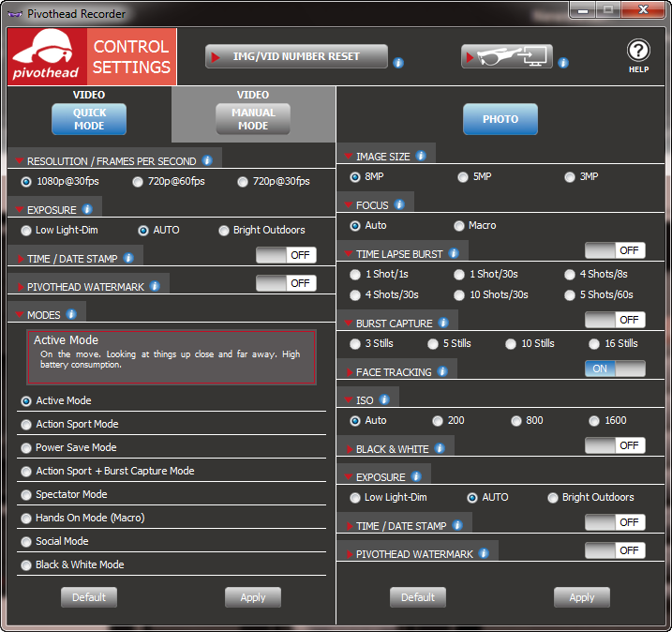
Task: Show info for Burst Capture
Action: (443, 323)
